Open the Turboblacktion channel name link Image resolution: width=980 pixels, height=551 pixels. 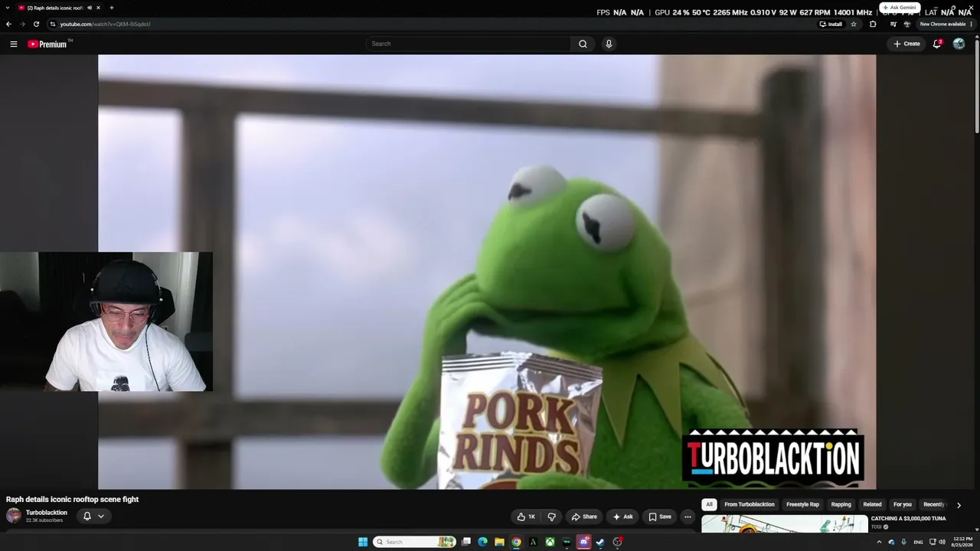pos(47,513)
